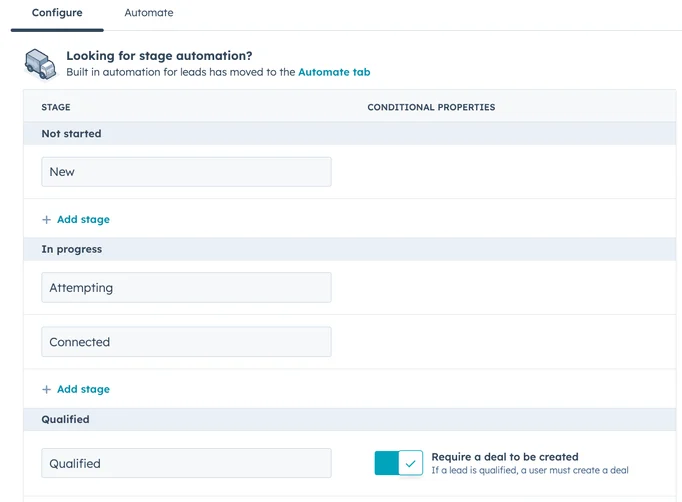
Task: Toggle Require a deal to be created
Action: point(398,463)
